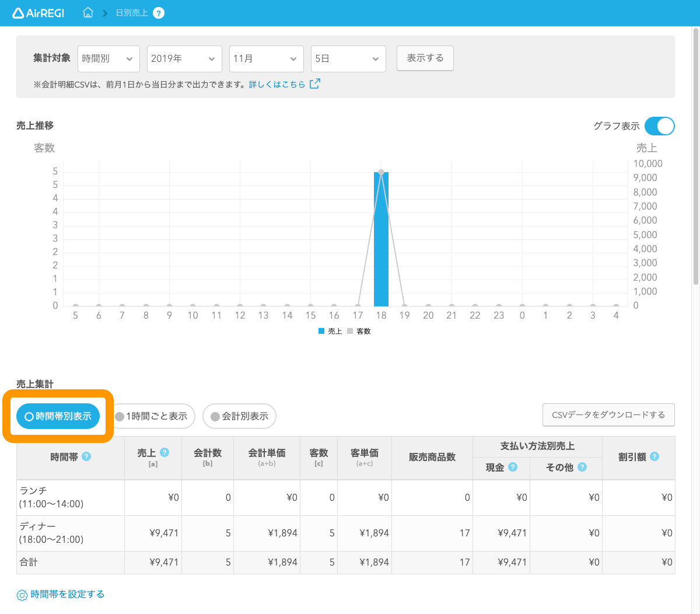Click the vertical page scrollbar
This screenshot has width=700, height=614.
695,158
